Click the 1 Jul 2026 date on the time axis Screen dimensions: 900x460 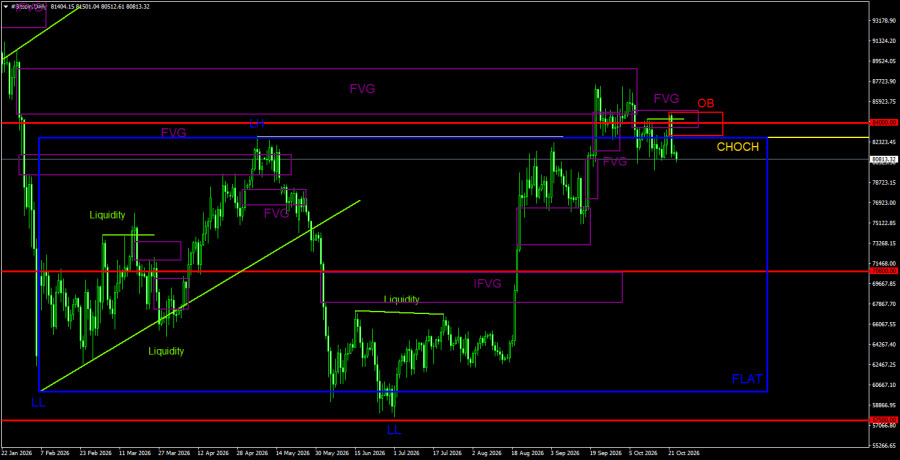click(x=408, y=452)
